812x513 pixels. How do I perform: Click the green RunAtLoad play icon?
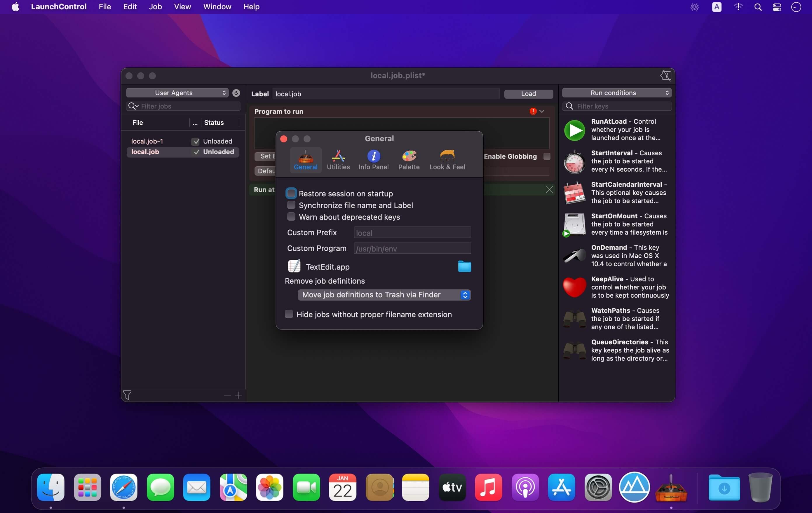(x=574, y=130)
